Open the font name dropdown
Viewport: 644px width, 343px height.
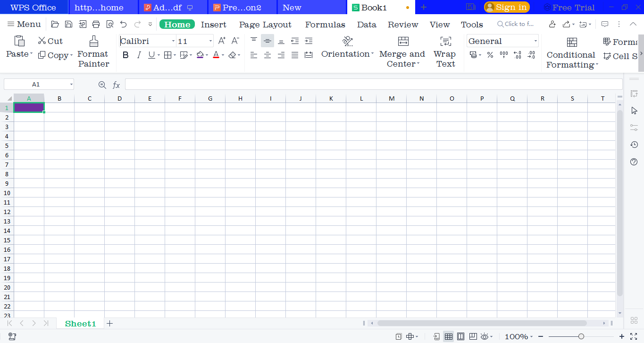pos(174,41)
